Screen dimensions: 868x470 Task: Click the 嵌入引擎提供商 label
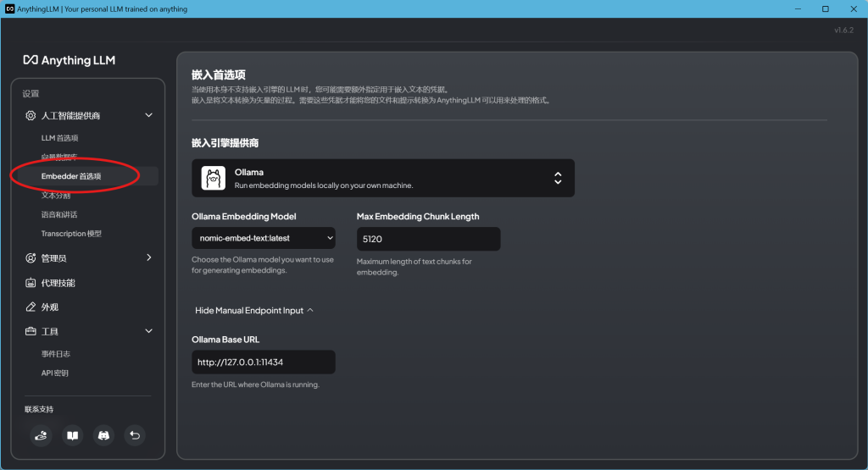coord(225,142)
